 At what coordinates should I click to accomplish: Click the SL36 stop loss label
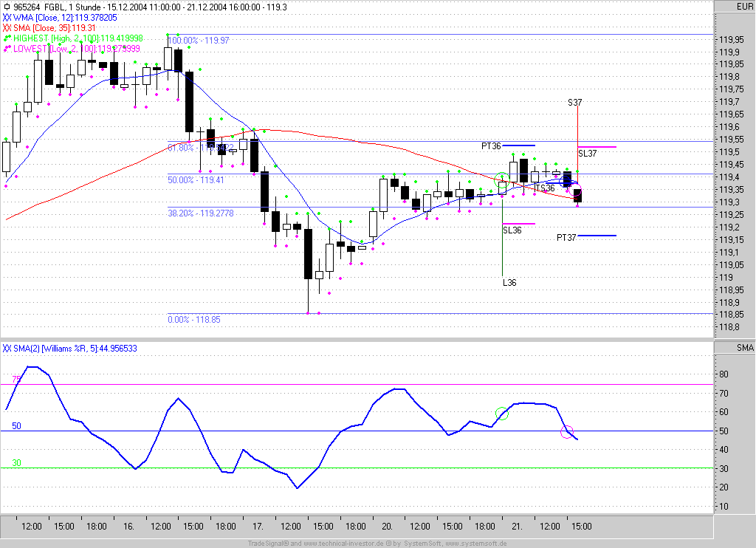click(512, 230)
